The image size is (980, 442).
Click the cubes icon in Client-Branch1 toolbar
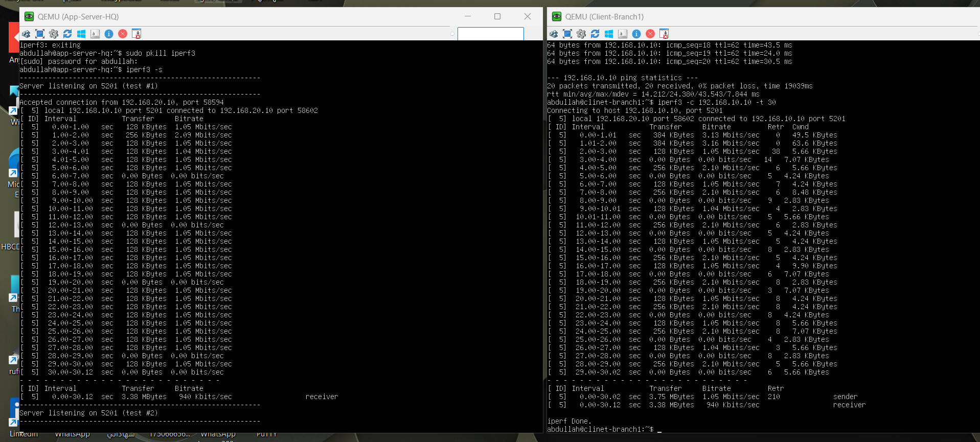pos(554,34)
